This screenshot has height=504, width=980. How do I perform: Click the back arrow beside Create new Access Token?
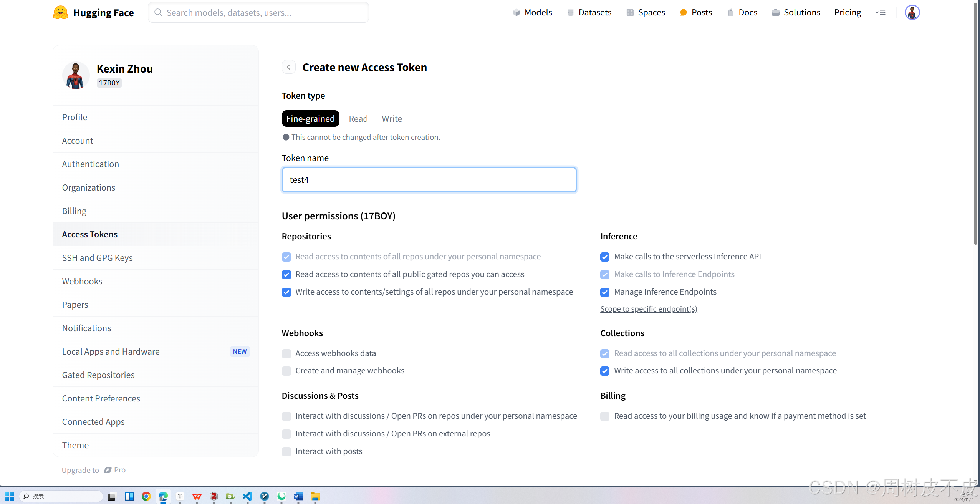click(x=289, y=67)
